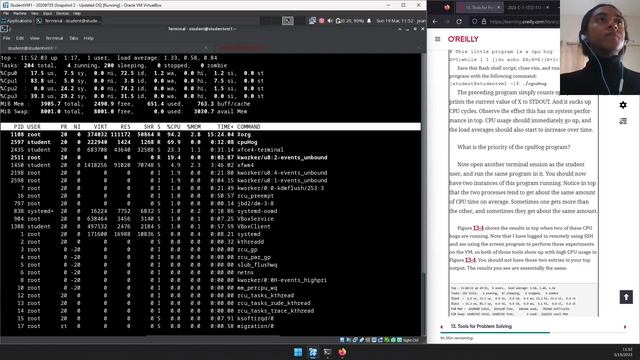Viewport: 640px width, 360px height.
Task: Go to the next chapter arrow
Action: pyautogui.click(x=625, y=327)
